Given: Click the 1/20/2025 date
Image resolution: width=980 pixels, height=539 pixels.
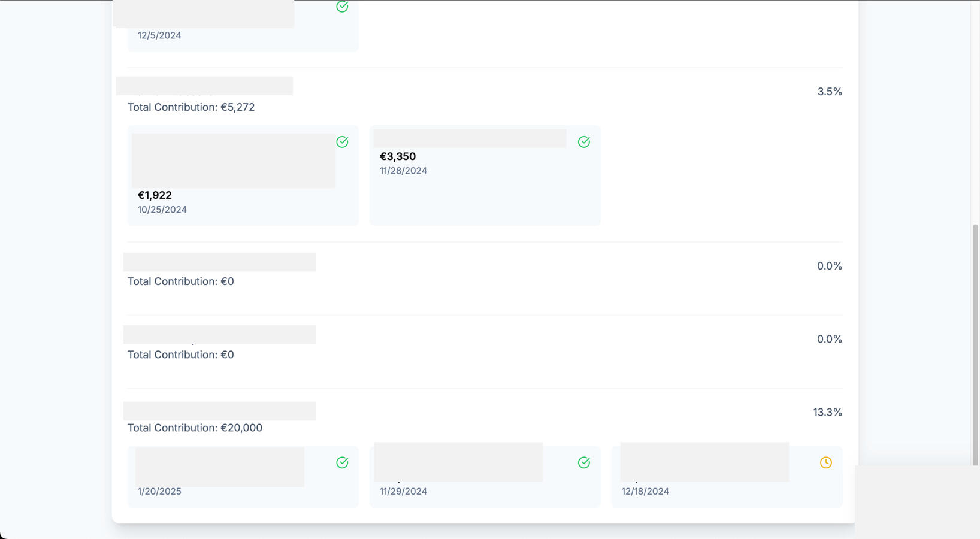Looking at the screenshot, I should (159, 491).
